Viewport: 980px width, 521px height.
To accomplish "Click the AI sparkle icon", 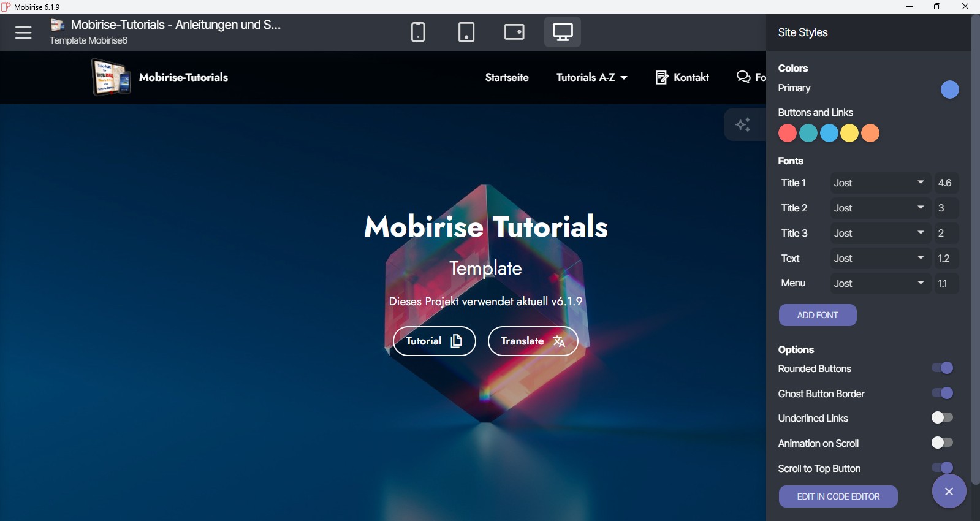I will [743, 125].
